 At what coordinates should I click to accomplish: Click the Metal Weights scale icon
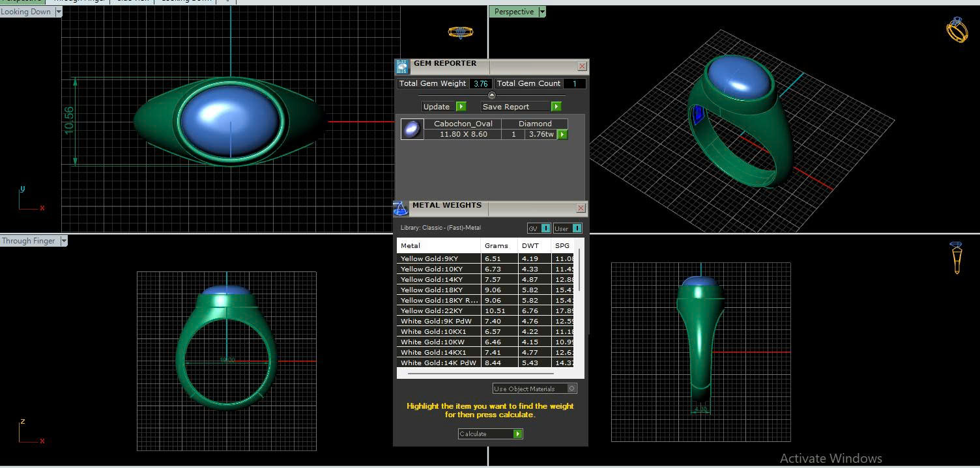pos(401,208)
